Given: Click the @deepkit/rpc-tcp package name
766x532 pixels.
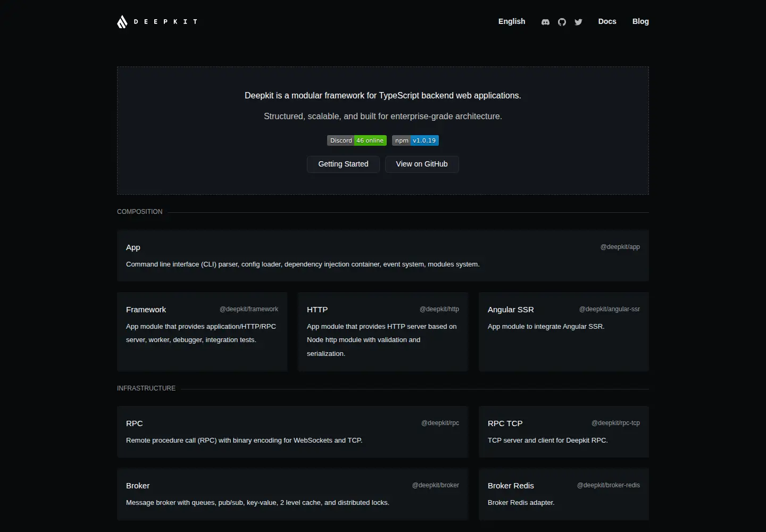Looking at the screenshot, I should [615, 423].
